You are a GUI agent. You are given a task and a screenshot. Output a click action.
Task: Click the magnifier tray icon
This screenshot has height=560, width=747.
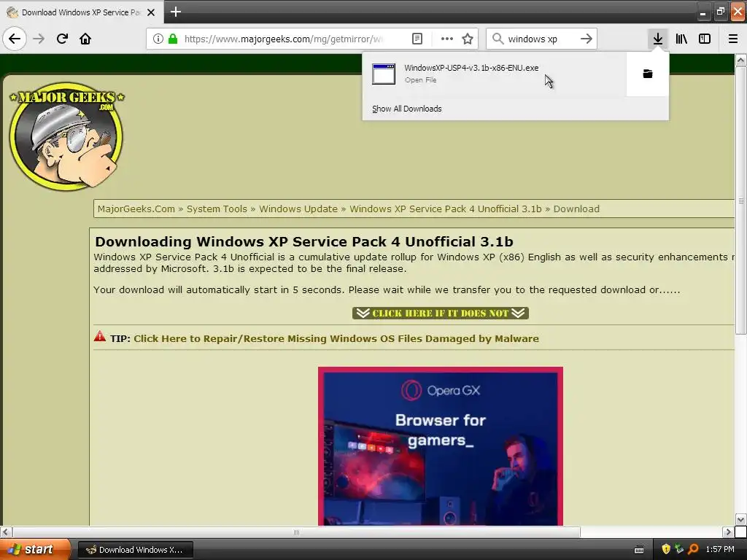point(693,550)
